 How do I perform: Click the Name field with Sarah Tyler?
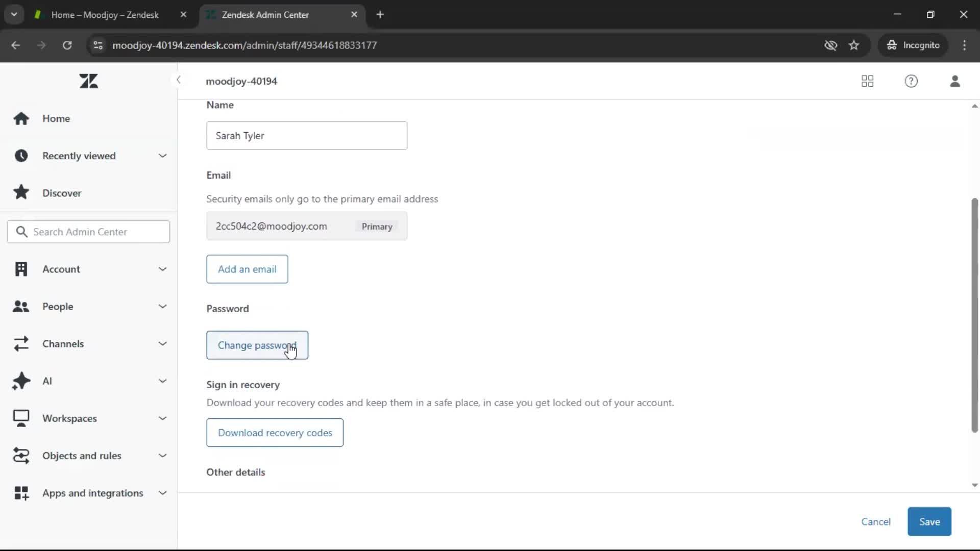coord(307,136)
